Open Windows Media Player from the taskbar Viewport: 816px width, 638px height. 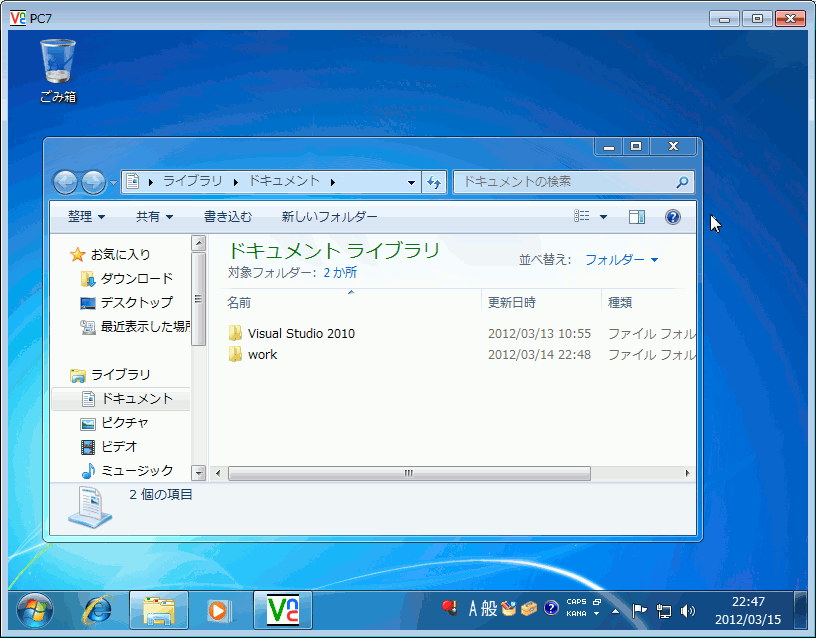click(x=218, y=610)
